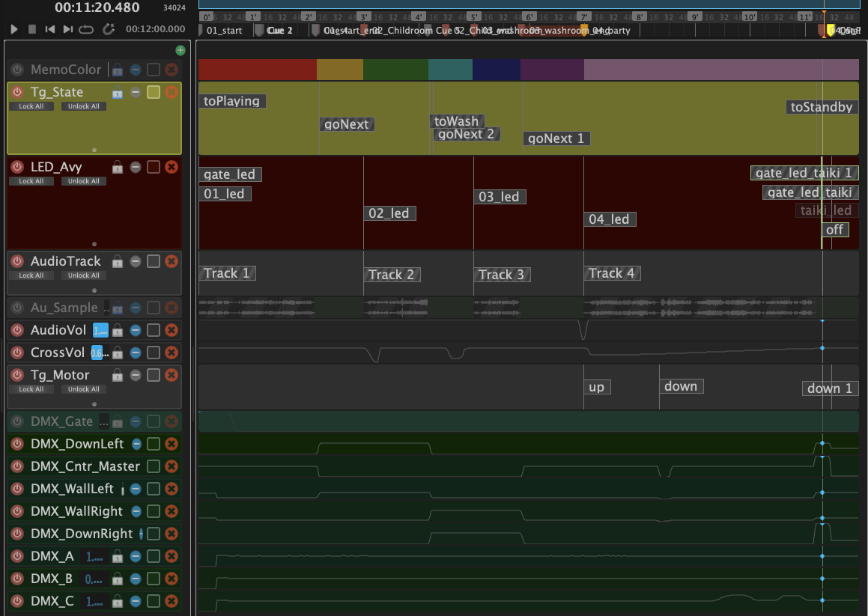Collapse the LED_Avy track
The image size is (868, 616).
(x=136, y=167)
